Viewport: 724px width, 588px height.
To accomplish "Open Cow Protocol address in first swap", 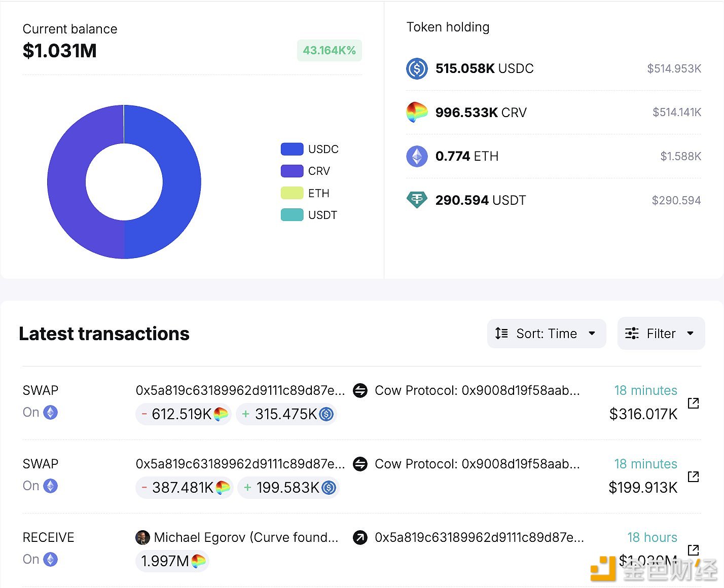I will tap(477, 390).
